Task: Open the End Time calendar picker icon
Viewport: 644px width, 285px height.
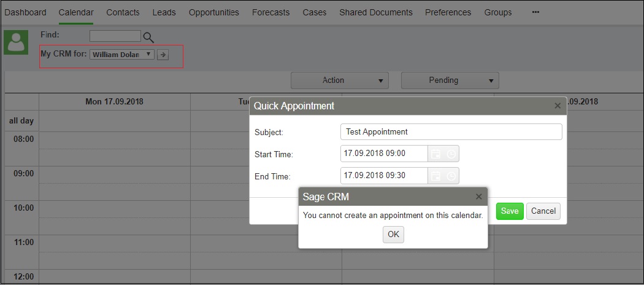Action: coord(435,176)
